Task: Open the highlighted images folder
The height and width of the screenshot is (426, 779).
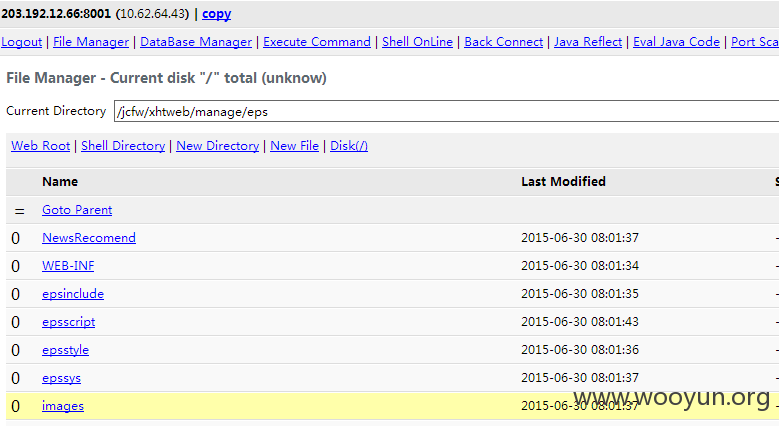Action: (63, 406)
